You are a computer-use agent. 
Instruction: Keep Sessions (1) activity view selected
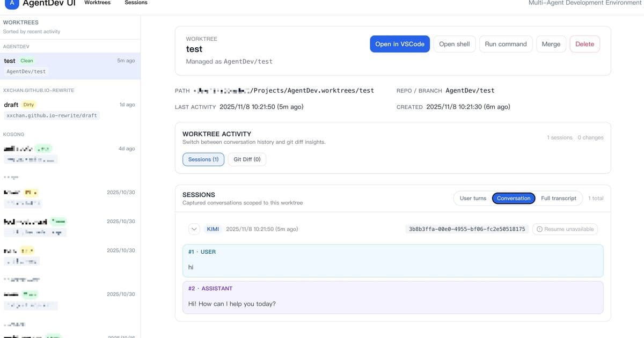203,159
